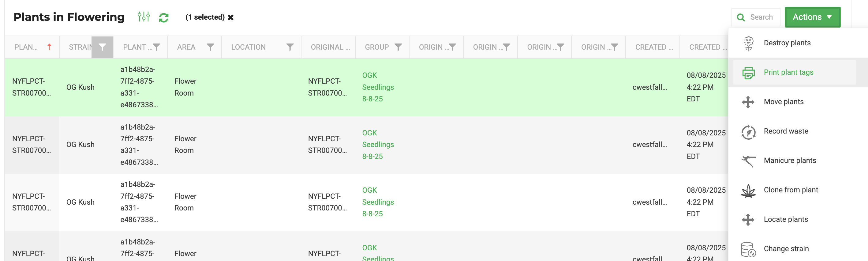868x261 pixels.
Task: Open the column settings sliders icon
Action: 144,17
